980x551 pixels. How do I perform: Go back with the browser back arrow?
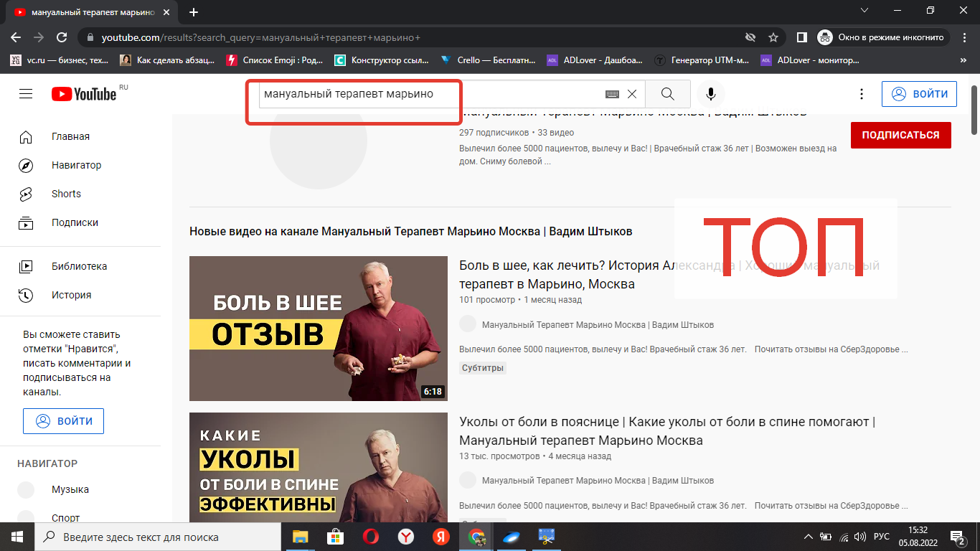16,37
